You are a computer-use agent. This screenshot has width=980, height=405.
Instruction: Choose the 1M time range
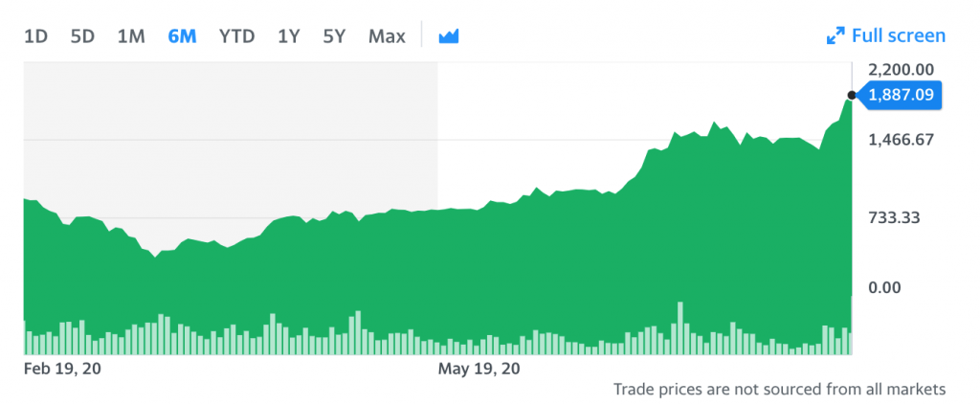coord(131,36)
